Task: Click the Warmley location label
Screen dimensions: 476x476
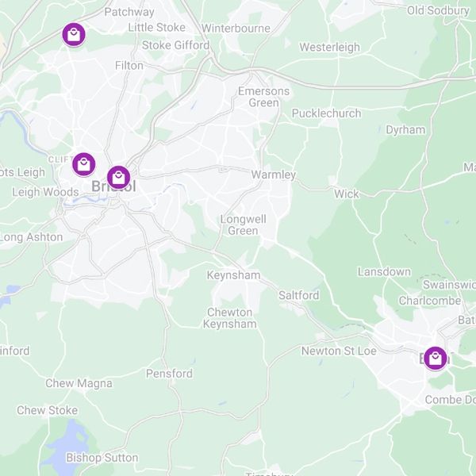Action: click(x=273, y=175)
